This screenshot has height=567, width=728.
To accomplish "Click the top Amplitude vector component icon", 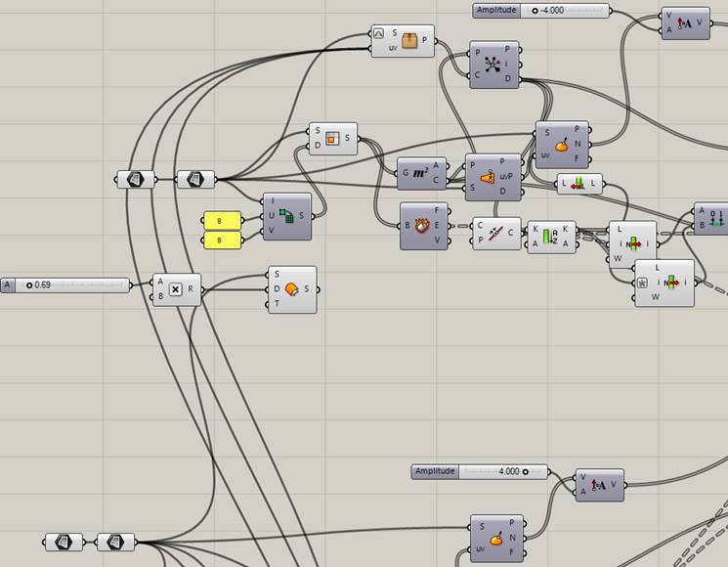I will [x=685, y=23].
